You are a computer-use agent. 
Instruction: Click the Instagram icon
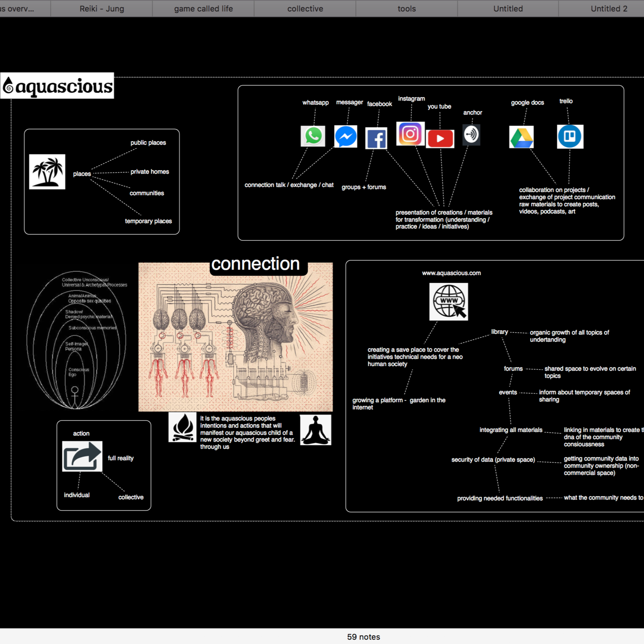point(410,134)
